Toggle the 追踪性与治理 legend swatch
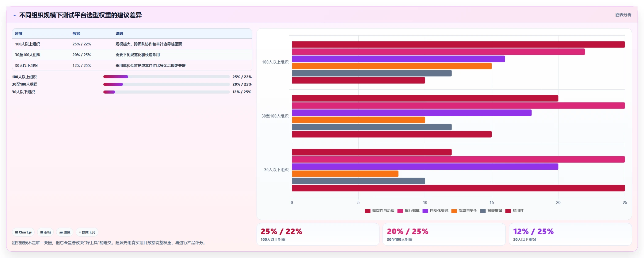Viewport: 644px width, 258px height. (368, 211)
